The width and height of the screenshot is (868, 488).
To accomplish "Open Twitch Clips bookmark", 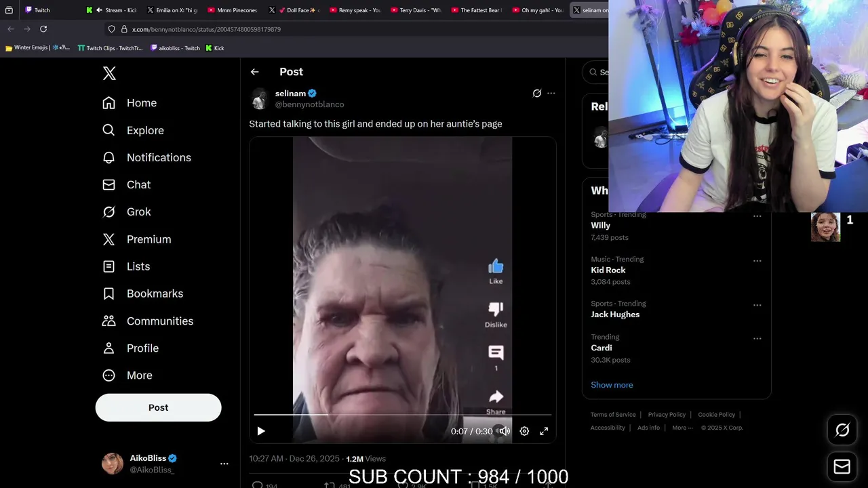I will point(110,48).
